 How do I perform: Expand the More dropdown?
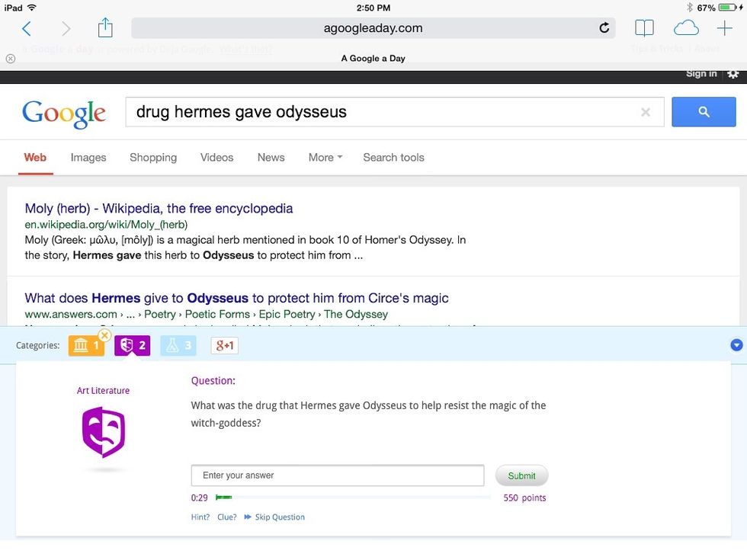coord(325,158)
